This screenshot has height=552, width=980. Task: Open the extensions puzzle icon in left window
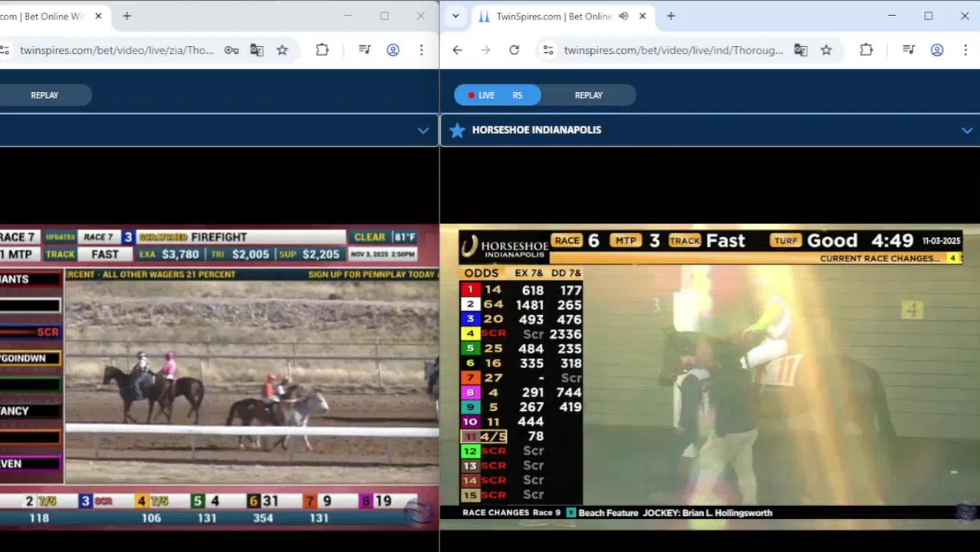[x=322, y=50]
